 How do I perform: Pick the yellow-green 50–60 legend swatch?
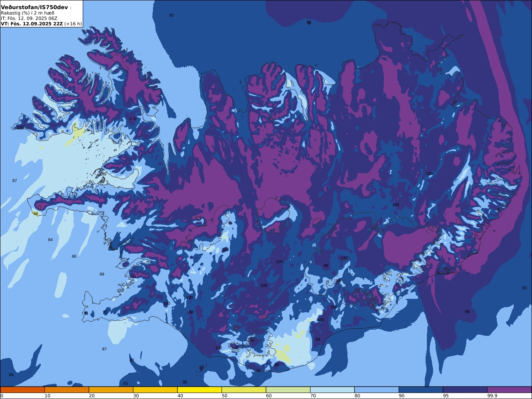pyautogui.click(x=244, y=390)
